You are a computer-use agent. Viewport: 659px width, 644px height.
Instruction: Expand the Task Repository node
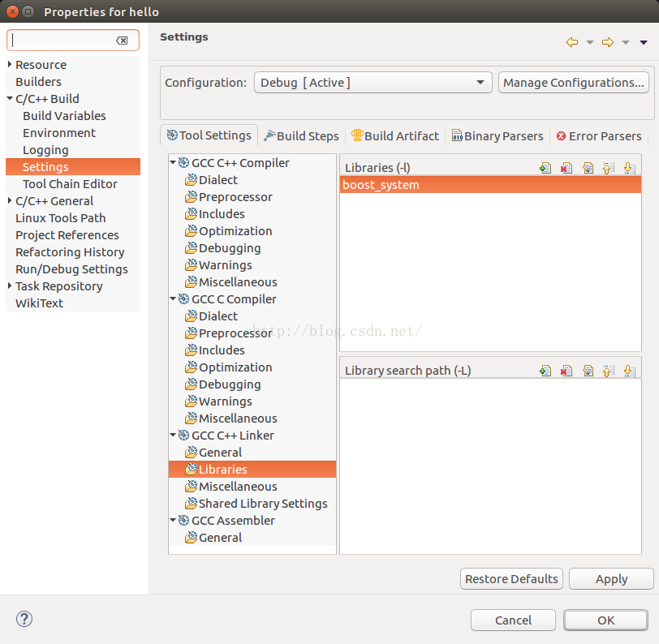[x=10, y=286]
